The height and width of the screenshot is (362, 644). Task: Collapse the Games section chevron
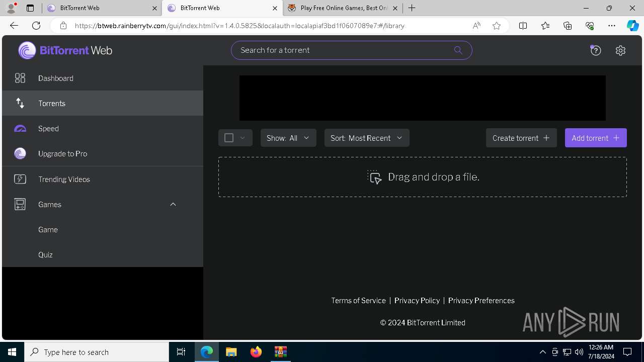tap(173, 204)
